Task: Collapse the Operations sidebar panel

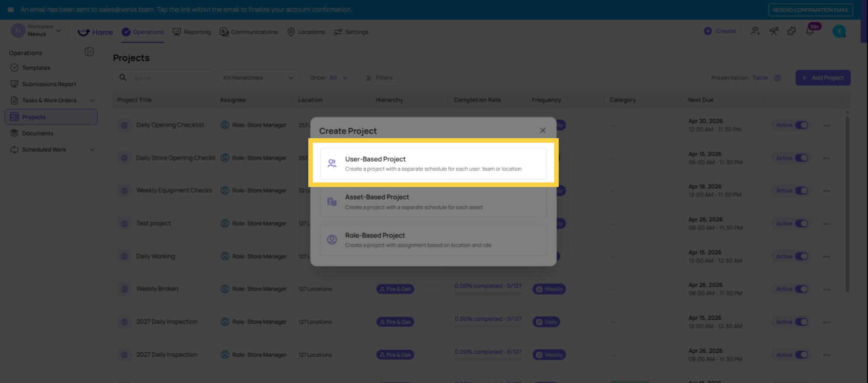Action: coord(89,52)
